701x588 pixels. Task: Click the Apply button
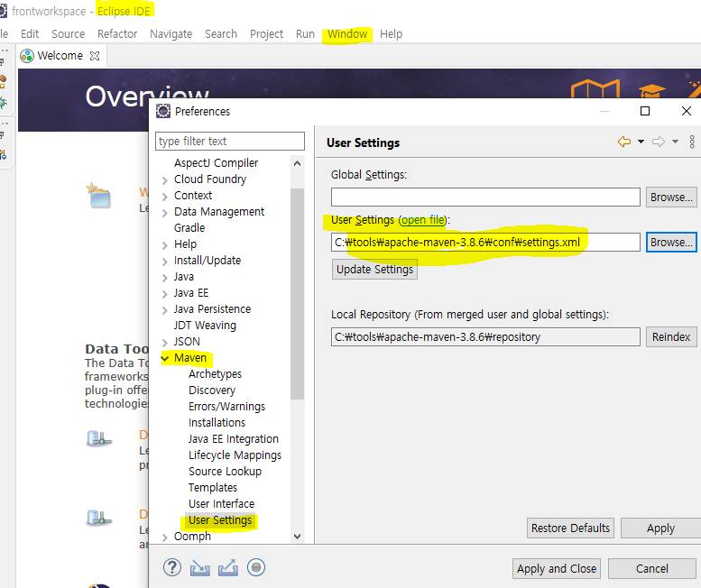click(x=660, y=528)
